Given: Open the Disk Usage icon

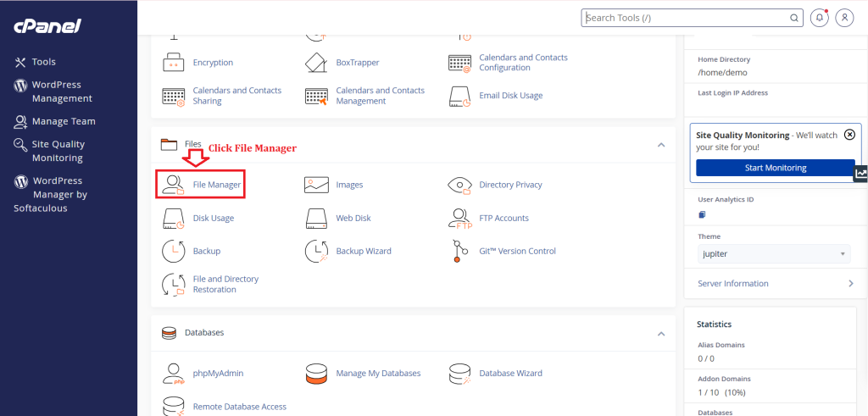Looking at the screenshot, I should (x=173, y=218).
